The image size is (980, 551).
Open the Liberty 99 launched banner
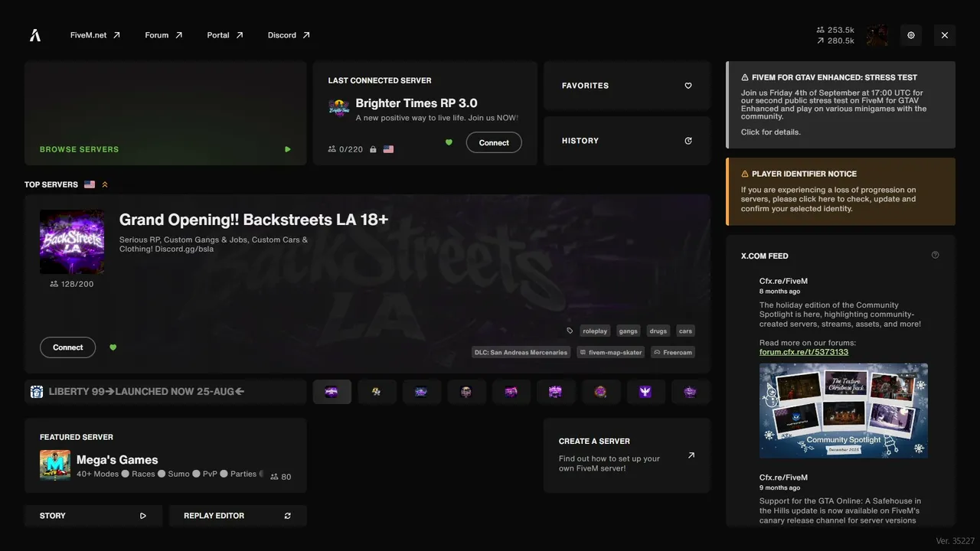[165, 392]
